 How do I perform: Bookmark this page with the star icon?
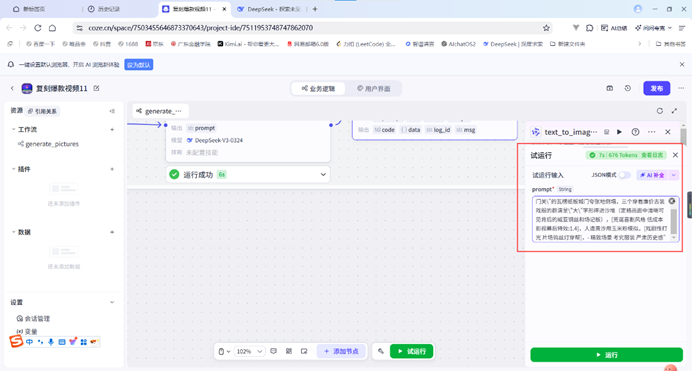click(546, 28)
